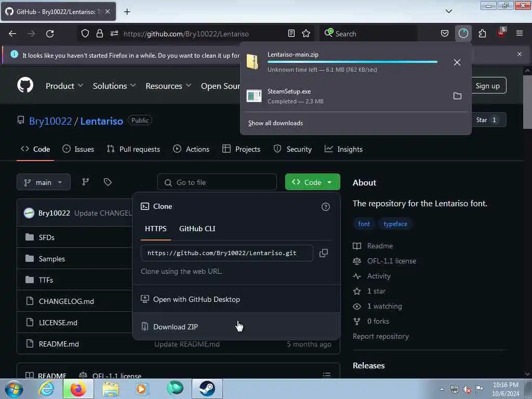Open Windows Explorer from the taskbar

coord(111,389)
